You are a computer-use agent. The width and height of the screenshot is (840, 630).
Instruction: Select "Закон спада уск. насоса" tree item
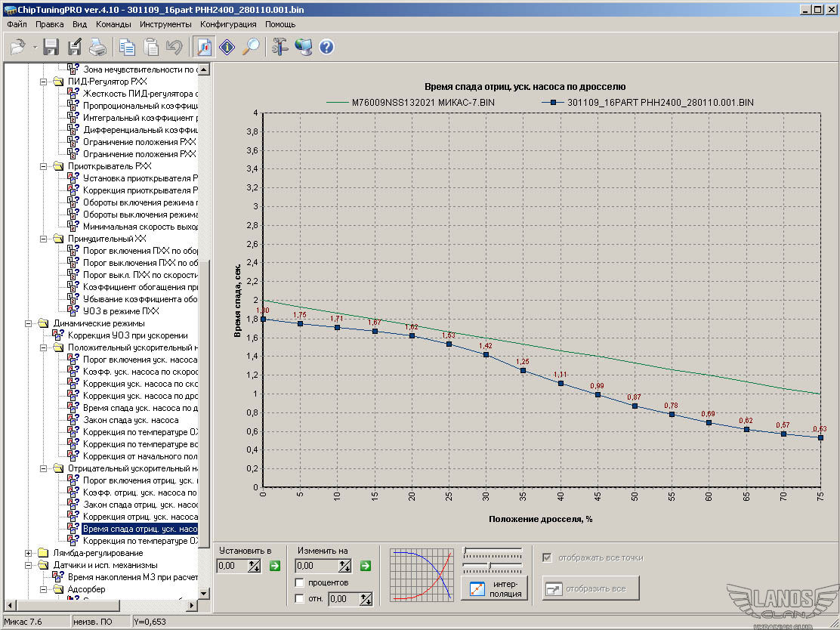130,420
